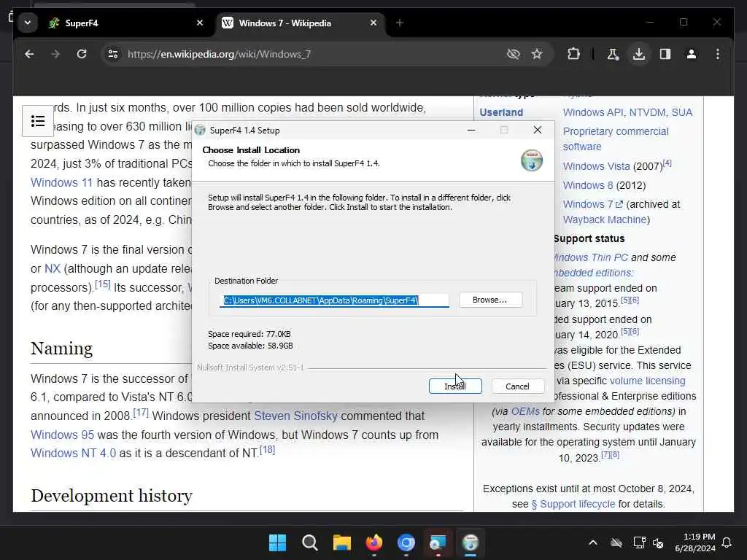Click the address bar URL
The image size is (747, 560).
pos(219,54)
